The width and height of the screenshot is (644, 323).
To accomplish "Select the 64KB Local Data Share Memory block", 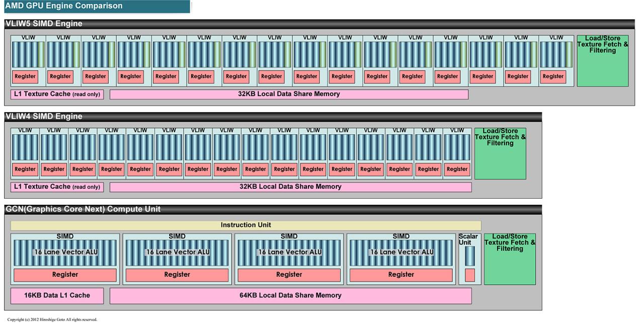I will click(290, 296).
